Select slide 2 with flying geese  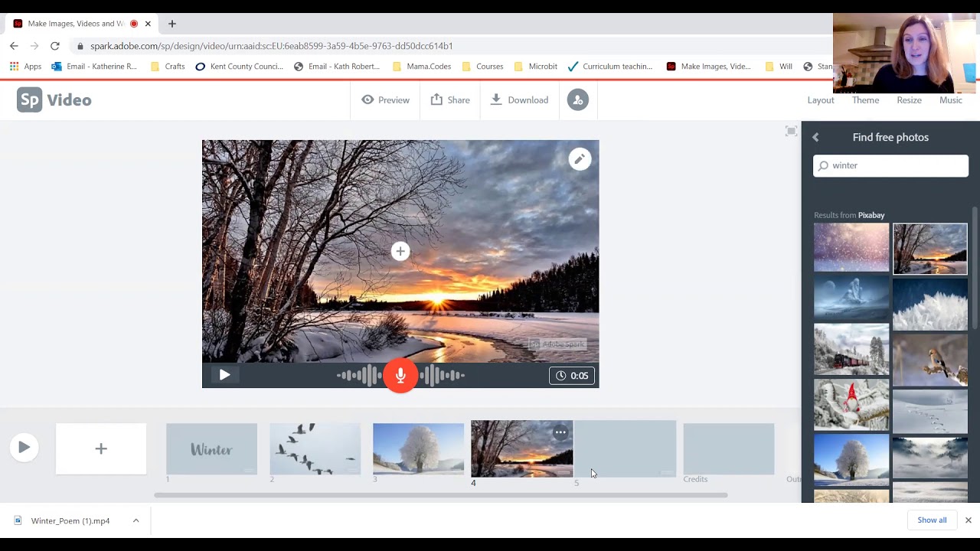click(x=315, y=449)
